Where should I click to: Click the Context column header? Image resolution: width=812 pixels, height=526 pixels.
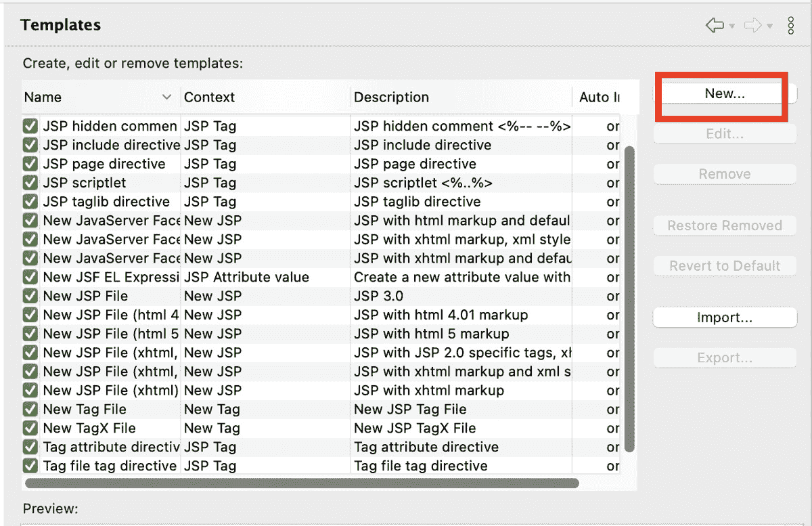[x=265, y=97]
